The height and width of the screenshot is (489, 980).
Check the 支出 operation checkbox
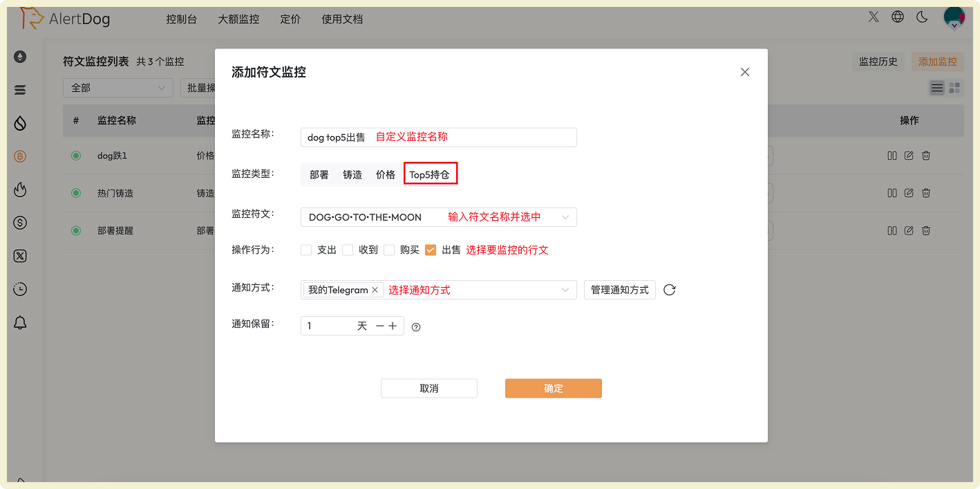305,250
